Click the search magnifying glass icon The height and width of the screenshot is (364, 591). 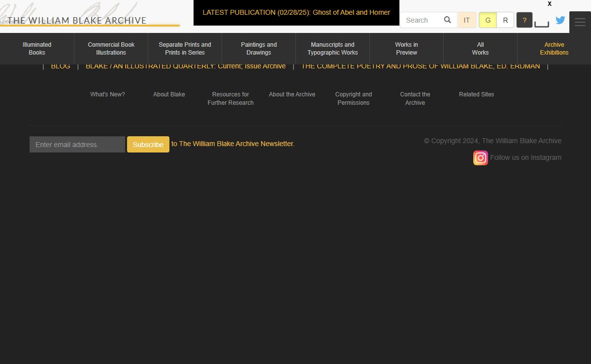pyautogui.click(x=447, y=20)
